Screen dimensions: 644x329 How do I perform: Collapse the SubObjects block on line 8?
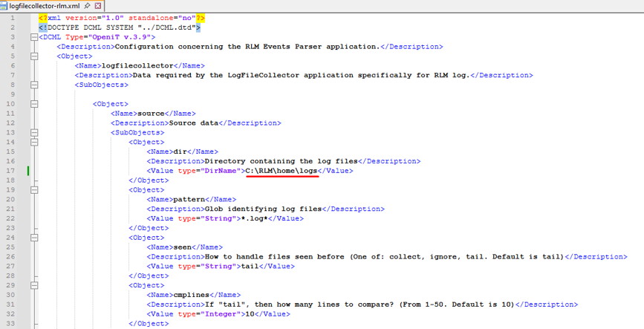click(34, 85)
